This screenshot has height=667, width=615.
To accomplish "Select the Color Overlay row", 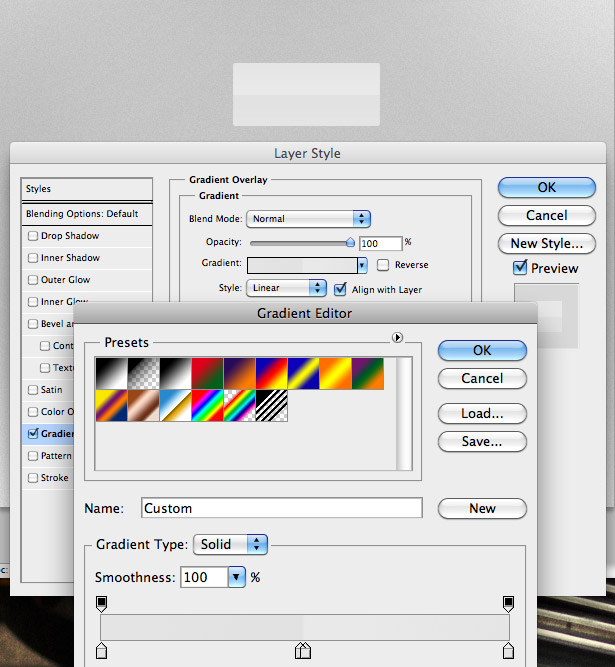I will click(48, 412).
